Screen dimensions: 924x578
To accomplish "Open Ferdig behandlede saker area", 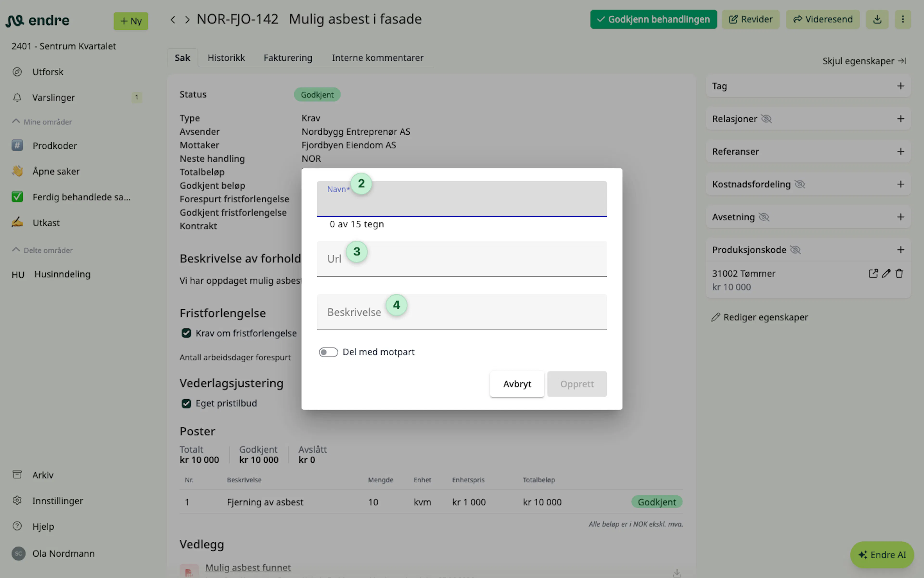I will (x=81, y=197).
